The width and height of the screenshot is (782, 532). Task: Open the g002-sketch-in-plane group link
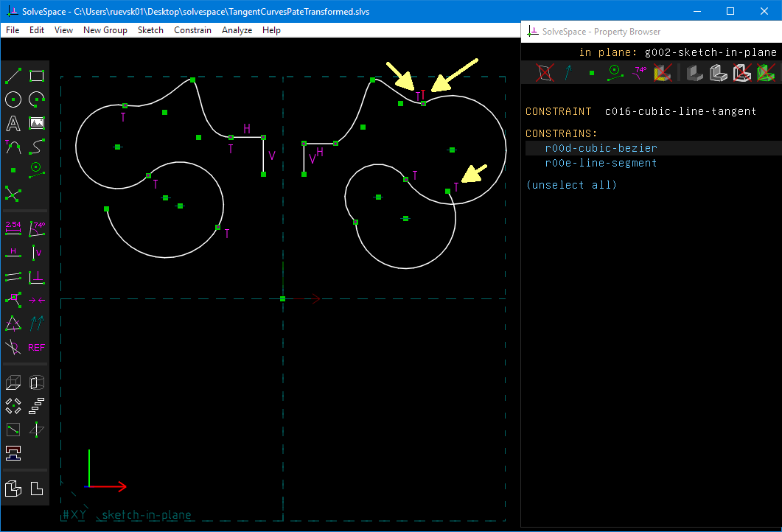click(711, 52)
